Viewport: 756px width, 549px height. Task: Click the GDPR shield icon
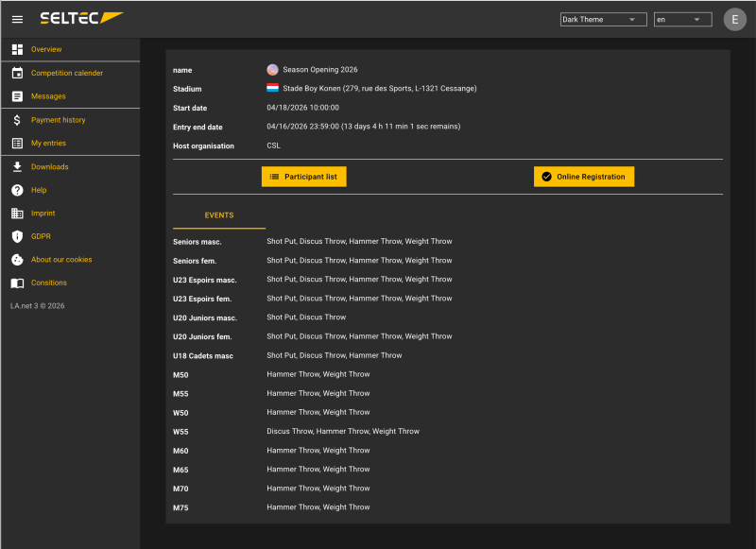coord(17,236)
